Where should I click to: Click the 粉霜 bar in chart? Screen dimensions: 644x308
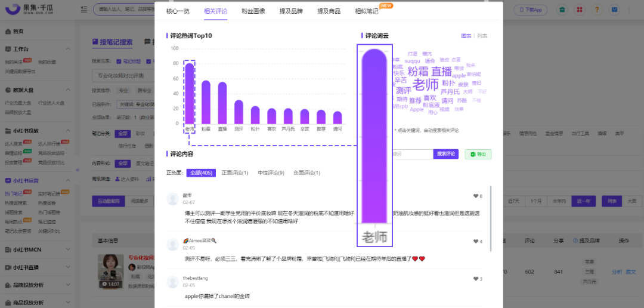[206, 102]
